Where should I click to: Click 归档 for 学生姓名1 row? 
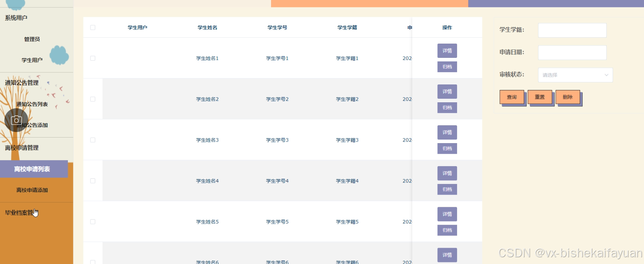coord(447,67)
